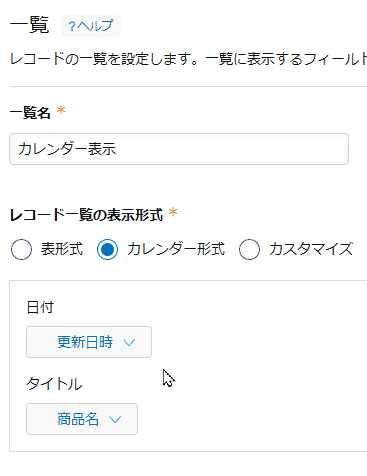
Task: Open the ヘルプ help link
Action: [91, 26]
